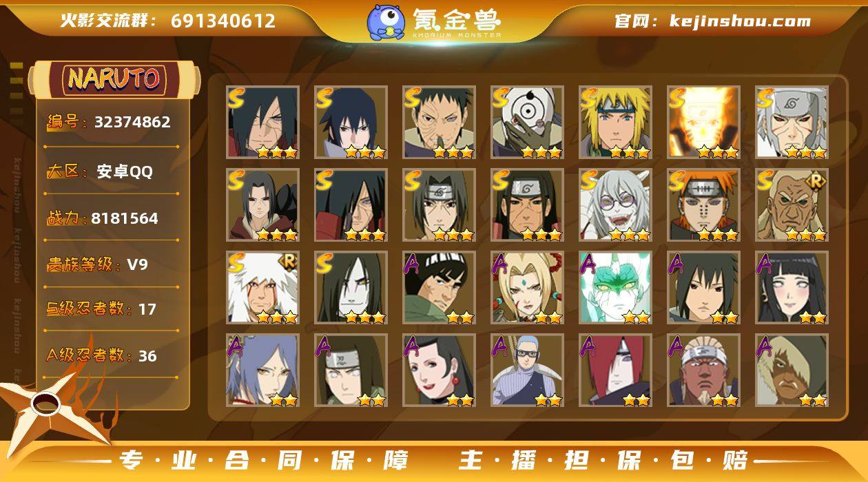Choose the blue-haired Konan portrait

(262, 370)
